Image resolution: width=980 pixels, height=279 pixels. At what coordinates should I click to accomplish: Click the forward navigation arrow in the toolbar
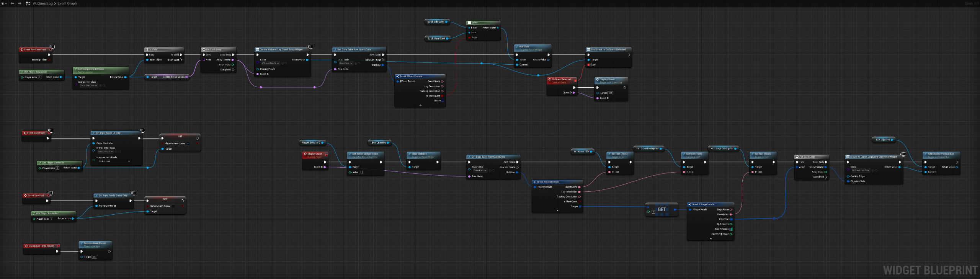[x=20, y=3]
